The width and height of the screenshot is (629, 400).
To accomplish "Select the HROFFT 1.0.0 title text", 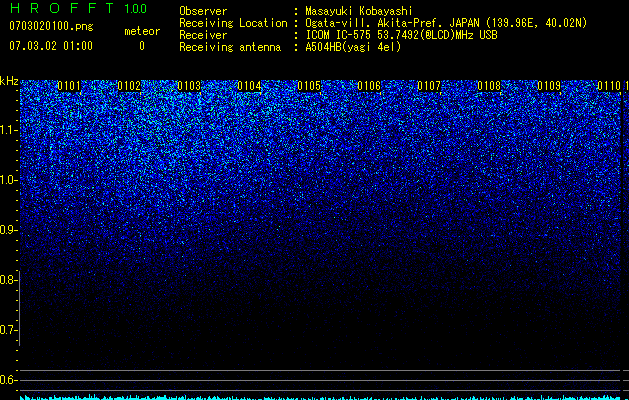I will click(78, 8).
